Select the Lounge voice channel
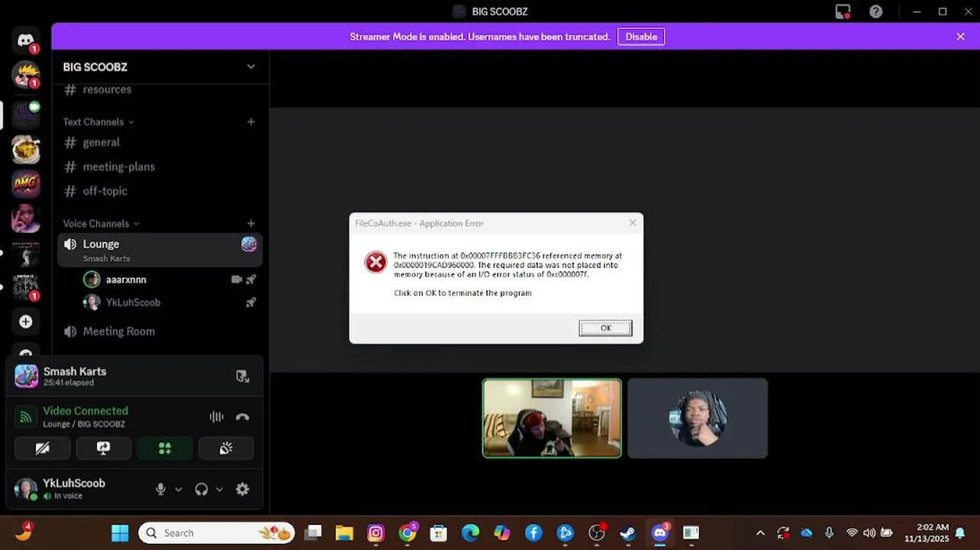This screenshot has height=550, width=980. 160,250
